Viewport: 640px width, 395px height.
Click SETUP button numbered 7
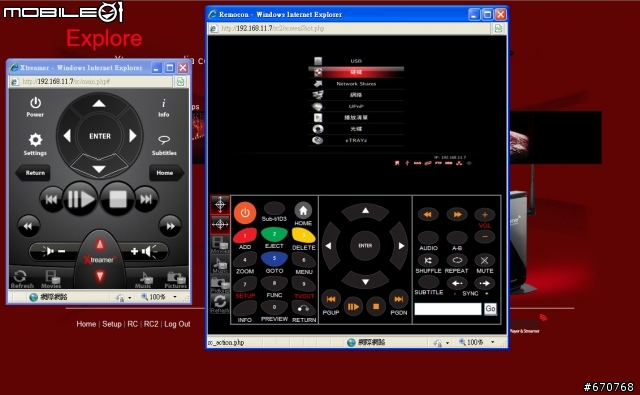[245, 284]
